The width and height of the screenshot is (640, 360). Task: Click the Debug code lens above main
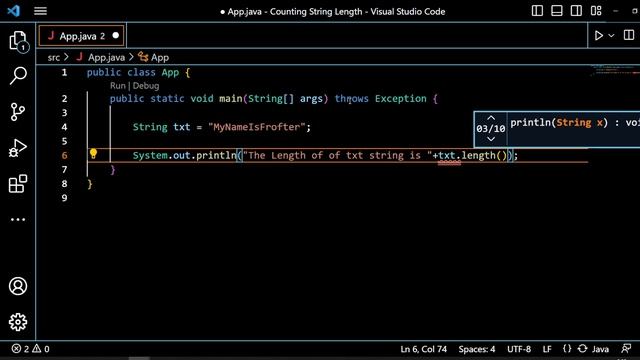pyautogui.click(x=146, y=86)
